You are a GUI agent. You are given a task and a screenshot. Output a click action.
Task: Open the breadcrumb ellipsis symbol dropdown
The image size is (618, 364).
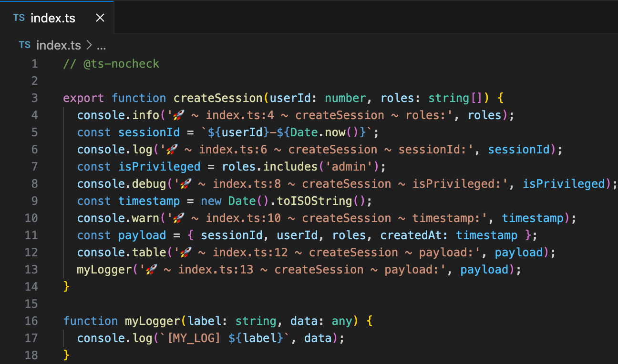[x=101, y=45]
